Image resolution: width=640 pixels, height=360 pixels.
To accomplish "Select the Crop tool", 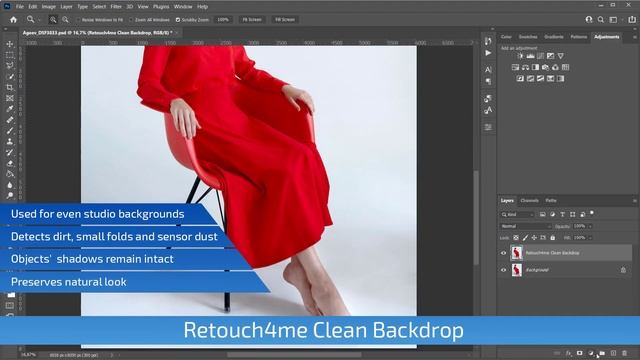I will [10, 87].
